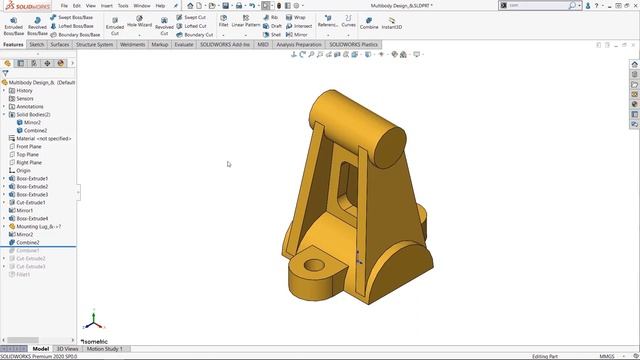Expand the Annotations folder

click(x=4, y=107)
